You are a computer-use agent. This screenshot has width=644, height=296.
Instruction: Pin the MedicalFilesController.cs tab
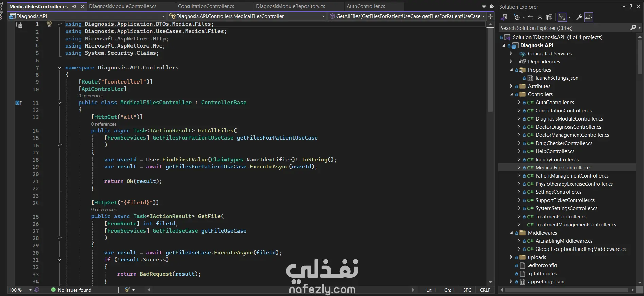click(74, 6)
